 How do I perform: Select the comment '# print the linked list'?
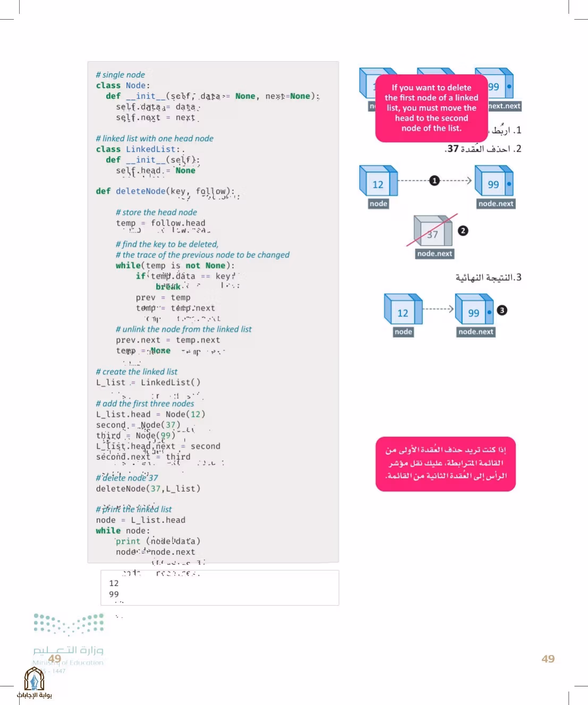[134, 509]
